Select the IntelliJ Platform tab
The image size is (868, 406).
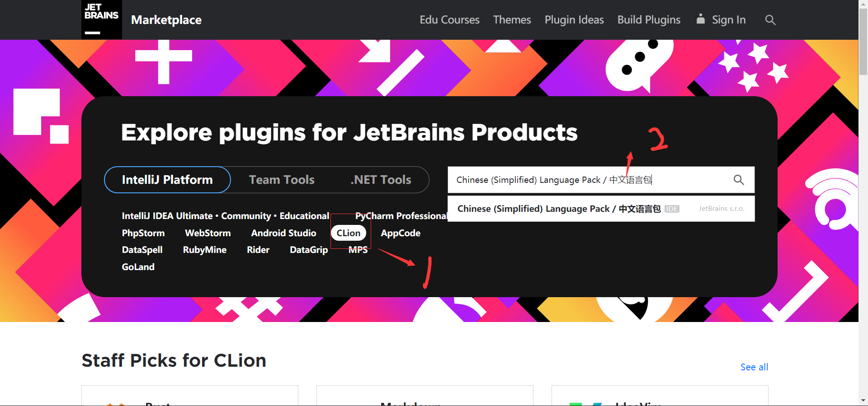167,180
